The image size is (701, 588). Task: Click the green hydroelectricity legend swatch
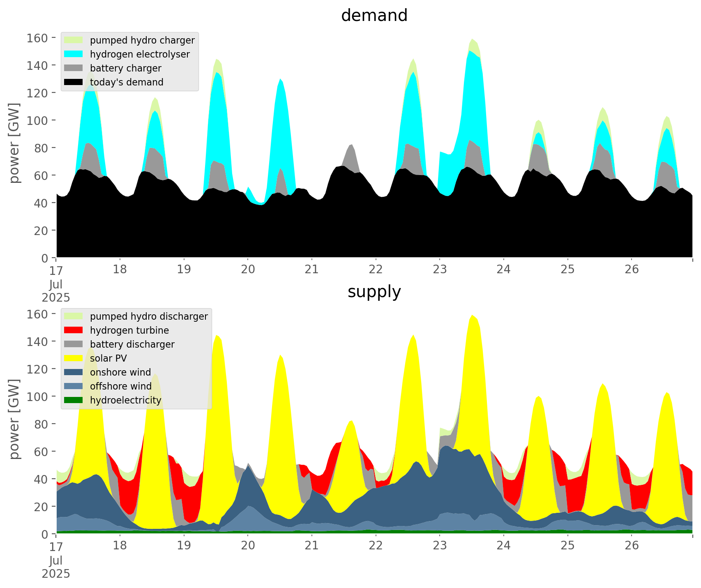point(74,400)
